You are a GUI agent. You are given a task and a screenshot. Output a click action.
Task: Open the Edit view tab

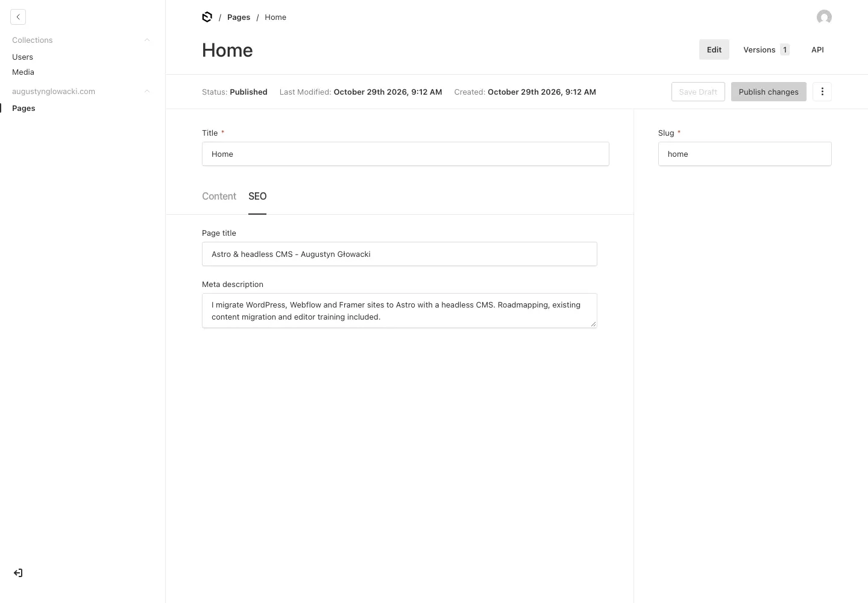714,50
